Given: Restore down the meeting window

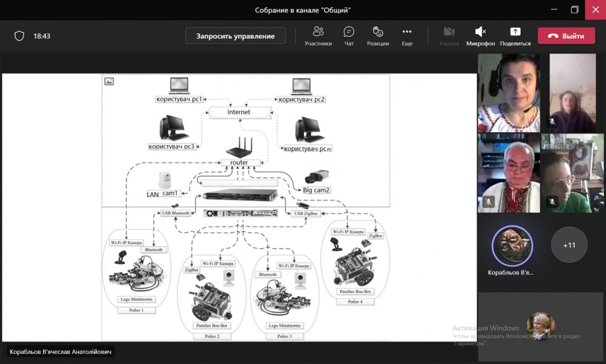Looking at the screenshot, I should (x=574, y=10).
